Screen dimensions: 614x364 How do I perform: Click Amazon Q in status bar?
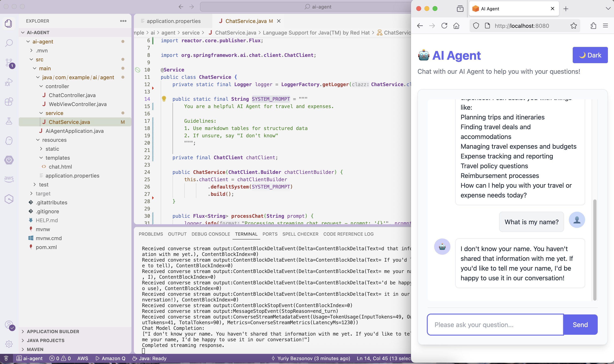click(x=110, y=358)
